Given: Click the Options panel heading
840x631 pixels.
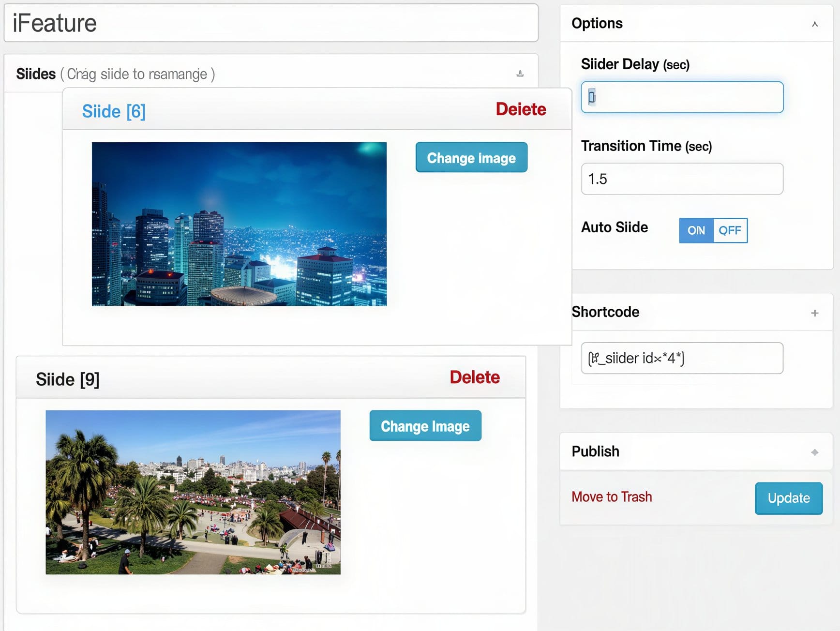Looking at the screenshot, I should pos(597,23).
